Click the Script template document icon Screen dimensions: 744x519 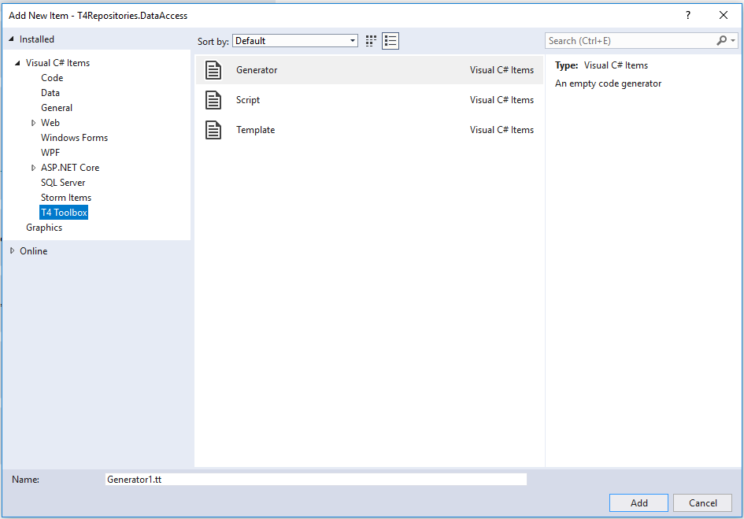[x=213, y=100]
